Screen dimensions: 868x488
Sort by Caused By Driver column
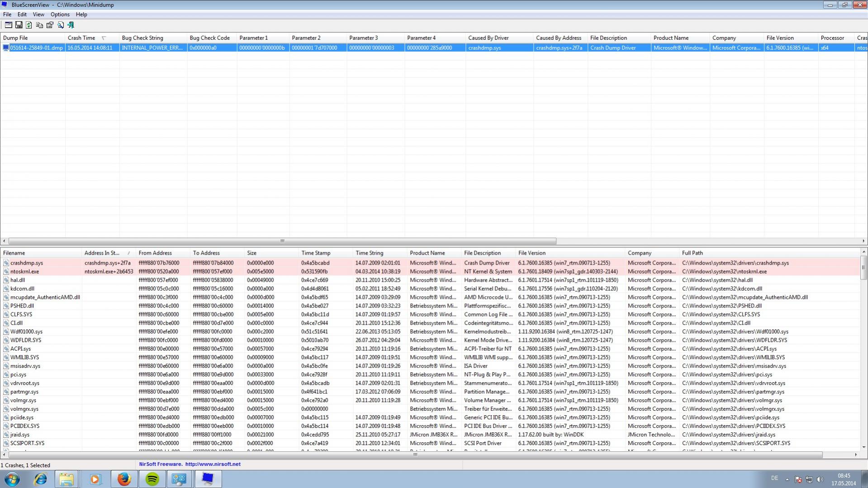(x=499, y=38)
